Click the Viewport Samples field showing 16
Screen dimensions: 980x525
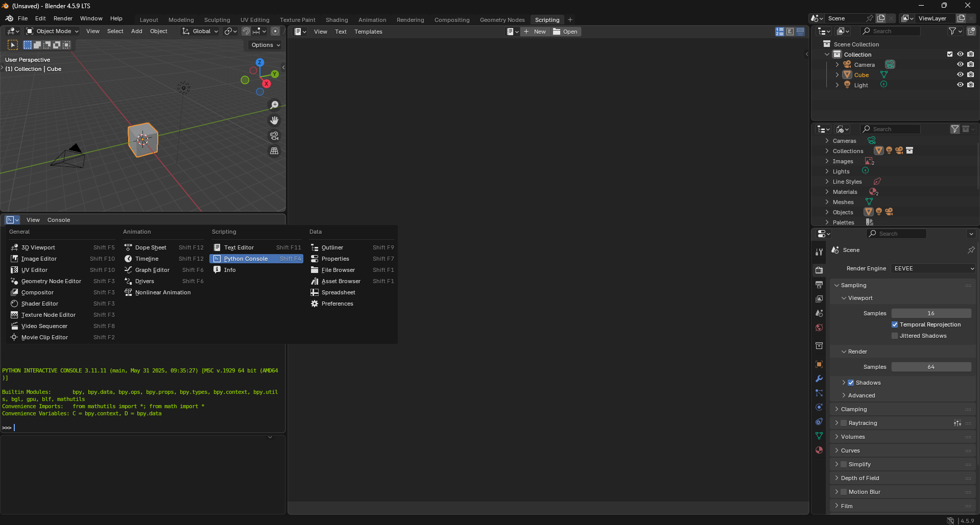931,313
